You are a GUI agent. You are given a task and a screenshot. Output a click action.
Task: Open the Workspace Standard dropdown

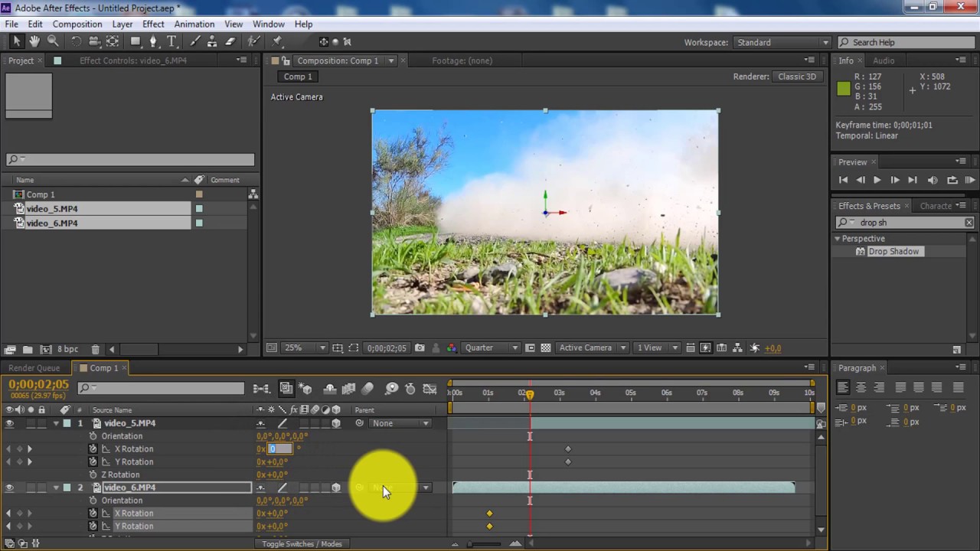pos(782,42)
